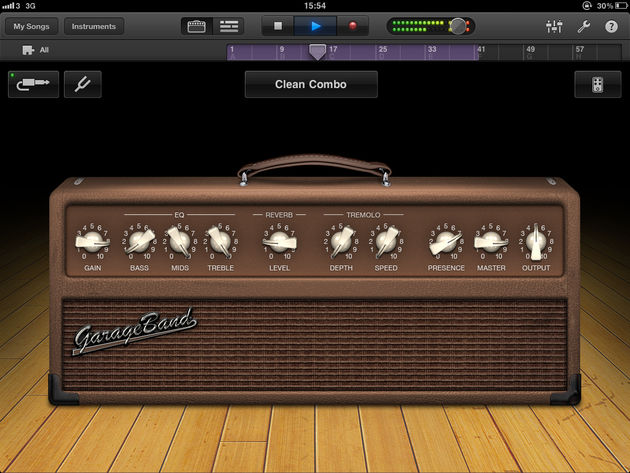Viewport: 630px width, 473px height.
Task: Jump to bar 33 on the ruler
Action: [432, 49]
